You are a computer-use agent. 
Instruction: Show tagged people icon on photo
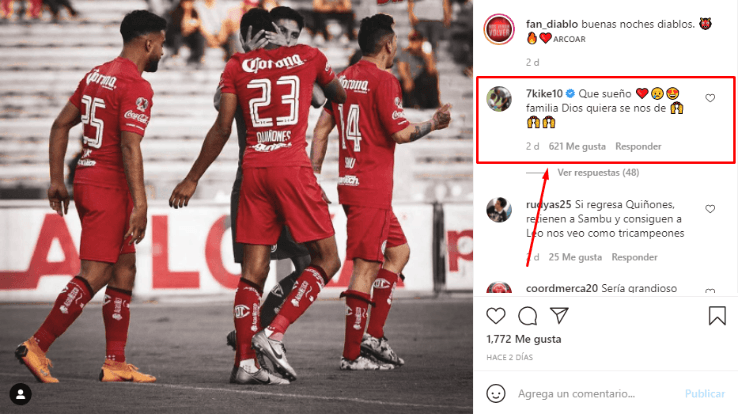21,394
